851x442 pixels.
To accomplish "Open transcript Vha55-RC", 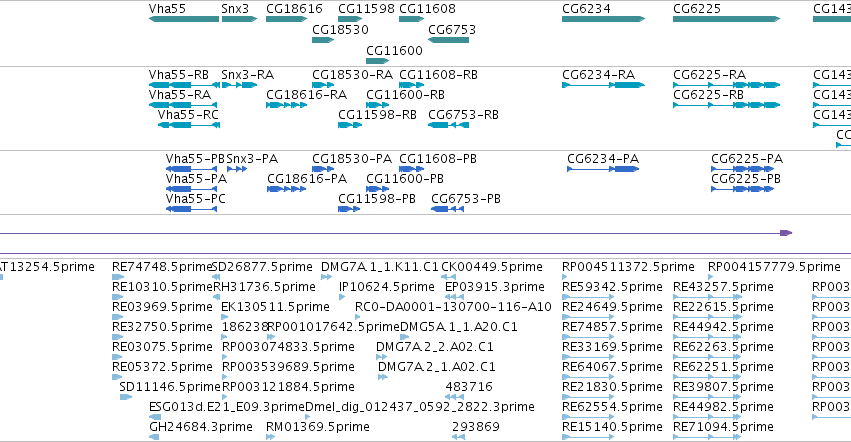I will click(188, 115).
